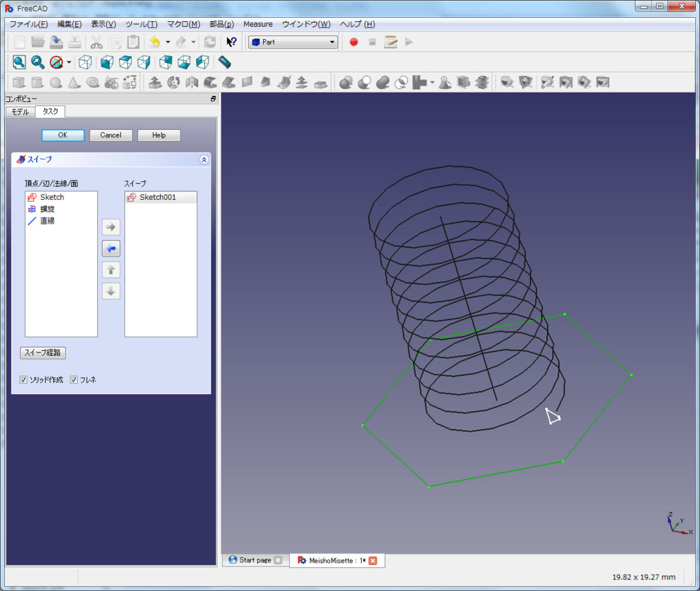Toggle the フレネ checkbox
Image resolution: width=700 pixels, height=591 pixels.
click(x=74, y=380)
